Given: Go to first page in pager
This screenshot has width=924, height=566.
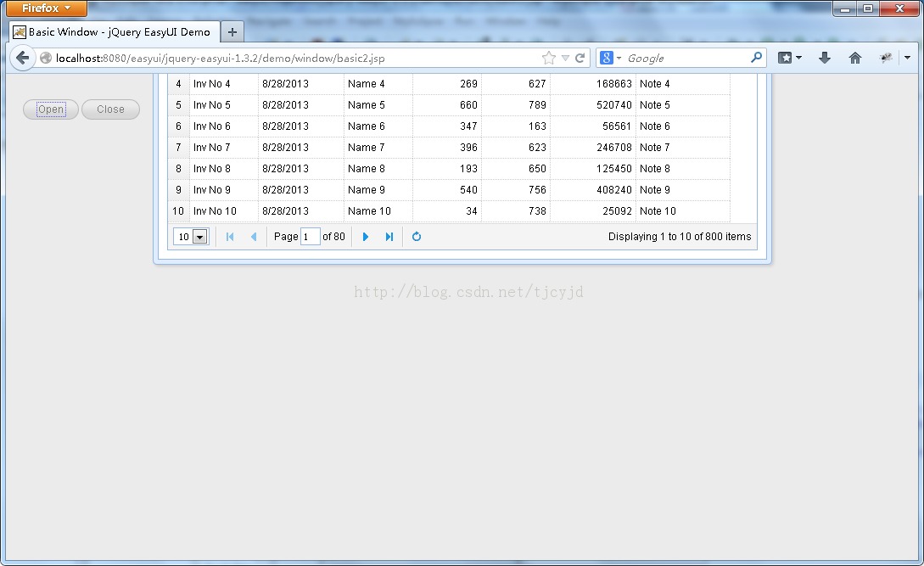Looking at the screenshot, I should tap(230, 237).
